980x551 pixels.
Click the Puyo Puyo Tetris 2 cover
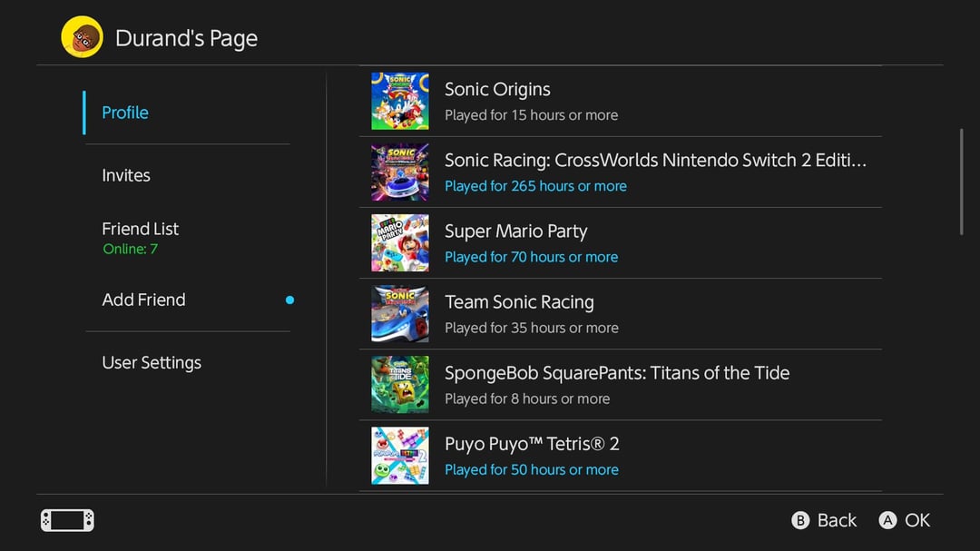click(x=400, y=456)
